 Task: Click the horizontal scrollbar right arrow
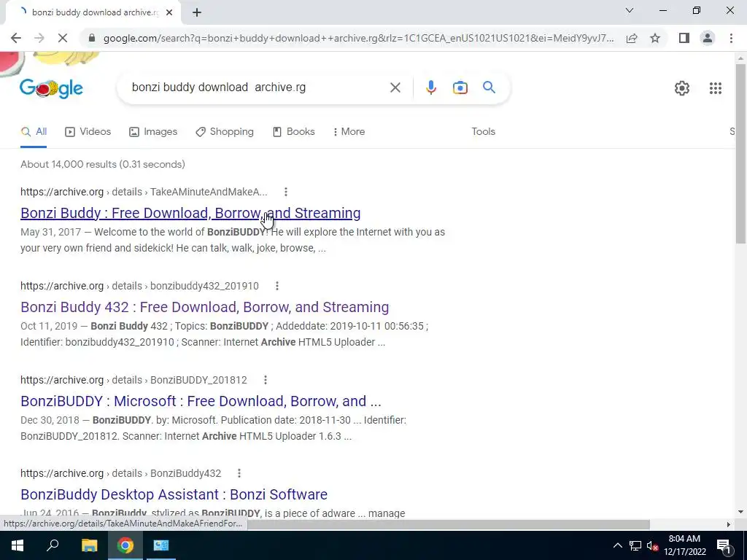[x=729, y=524]
